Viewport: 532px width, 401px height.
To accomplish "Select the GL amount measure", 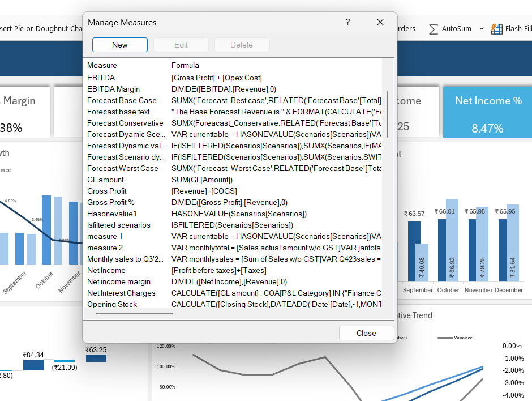I will (105, 180).
